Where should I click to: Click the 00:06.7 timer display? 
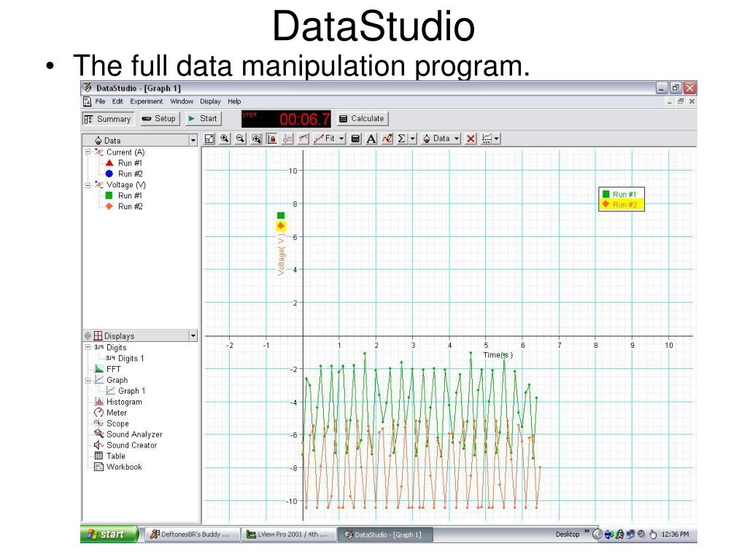pyautogui.click(x=286, y=119)
